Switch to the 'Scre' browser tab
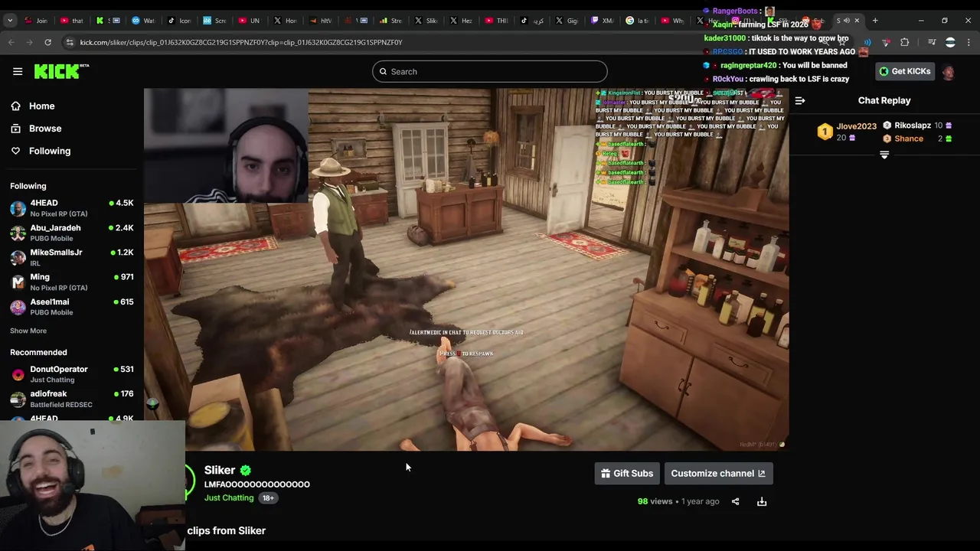The height and width of the screenshot is (551, 980). coord(215,21)
